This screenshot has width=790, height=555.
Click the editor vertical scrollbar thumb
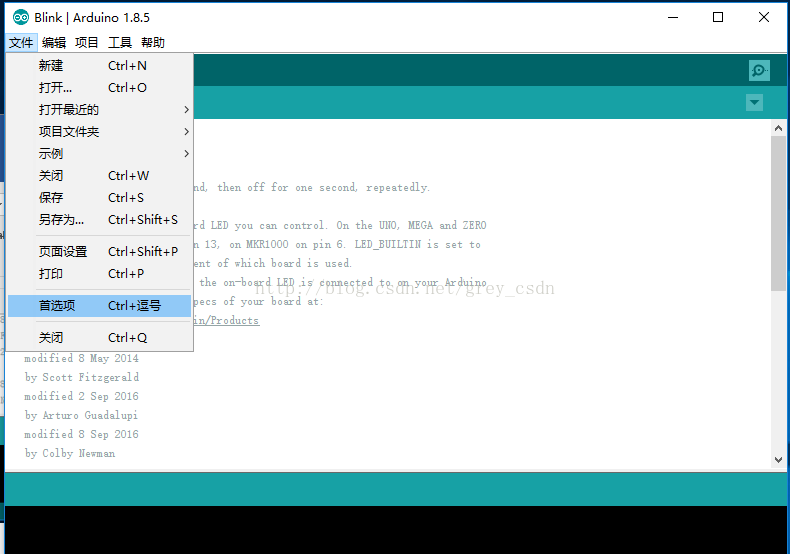(778, 213)
